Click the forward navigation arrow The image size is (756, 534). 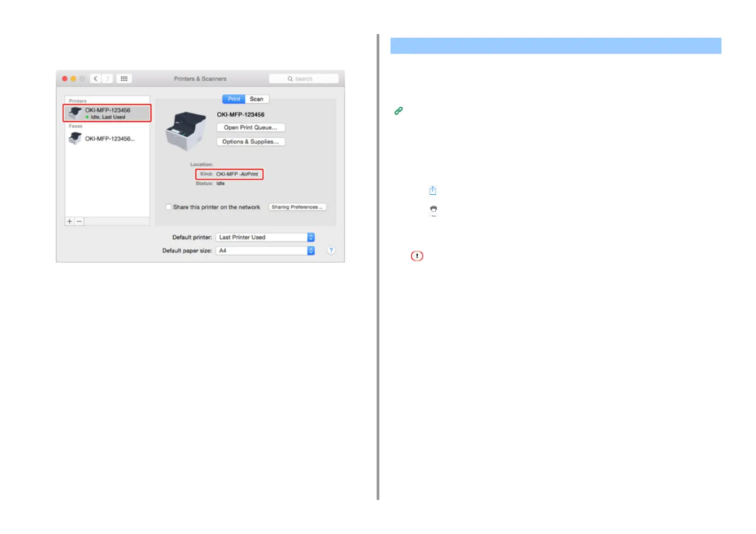tap(107, 79)
